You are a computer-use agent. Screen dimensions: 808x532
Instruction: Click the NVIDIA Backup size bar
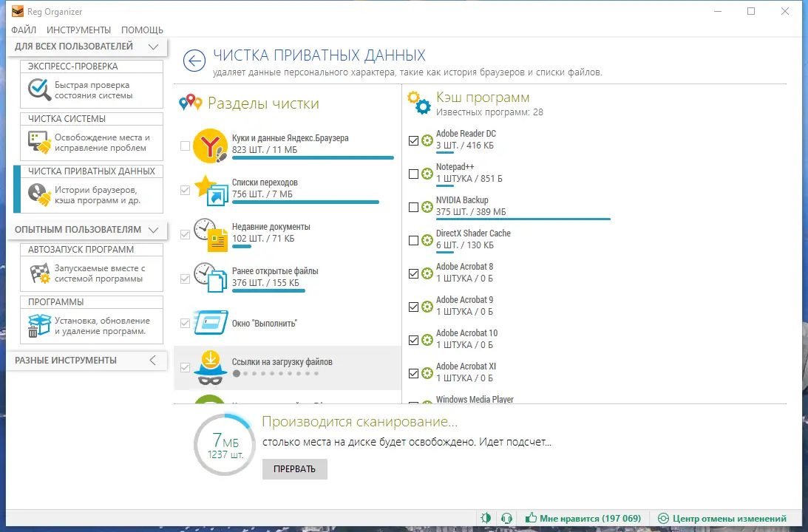(x=523, y=219)
